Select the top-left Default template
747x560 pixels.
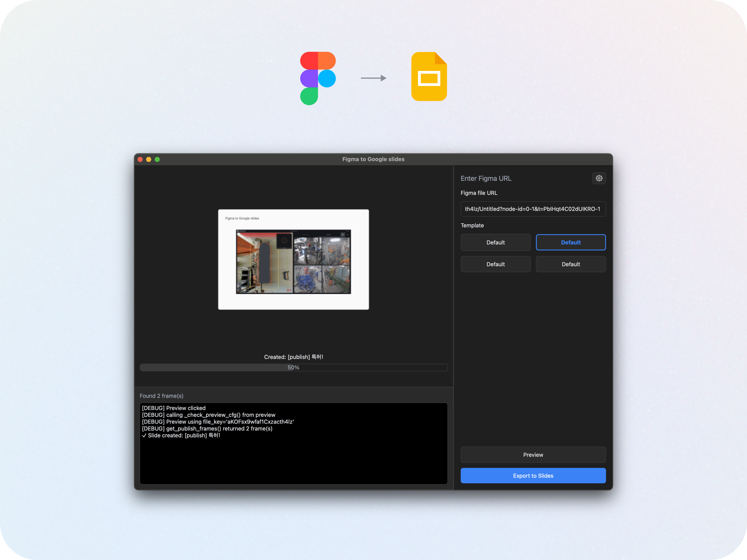495,242
